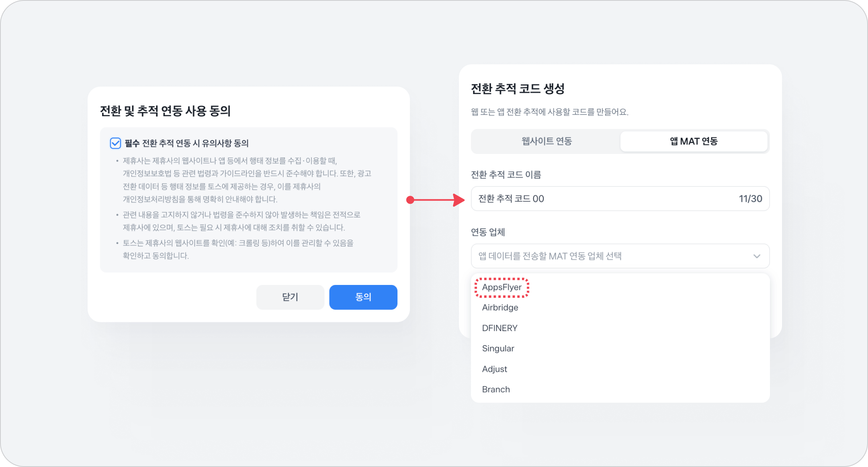The width and height of the screenshot is (868, 467).
Task: Click the 11/30 character counter
Action: pos(750,199)
